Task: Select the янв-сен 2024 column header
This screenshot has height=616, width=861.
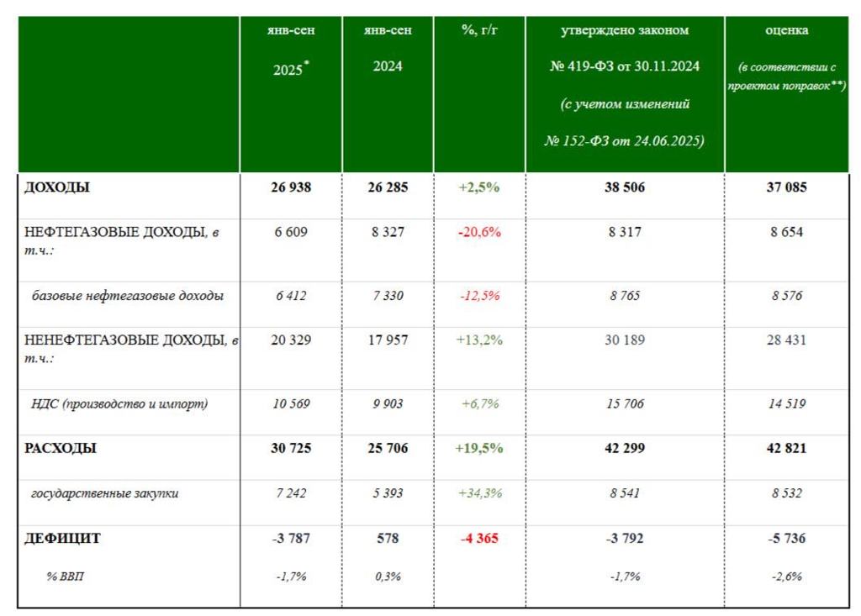Action: (x=388, y=49)
